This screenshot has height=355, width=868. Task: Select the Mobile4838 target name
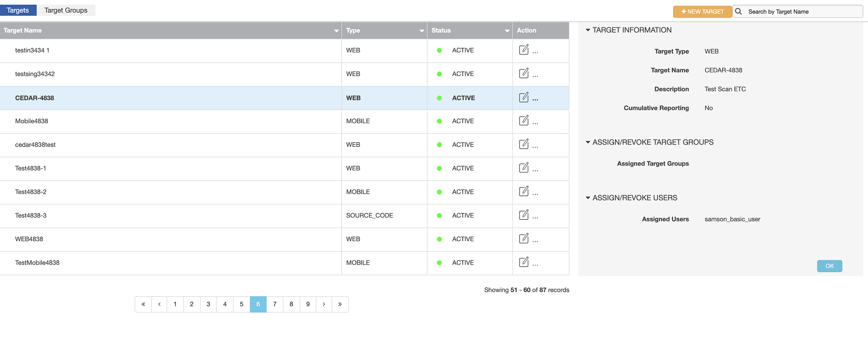click(x=32, y=121)
